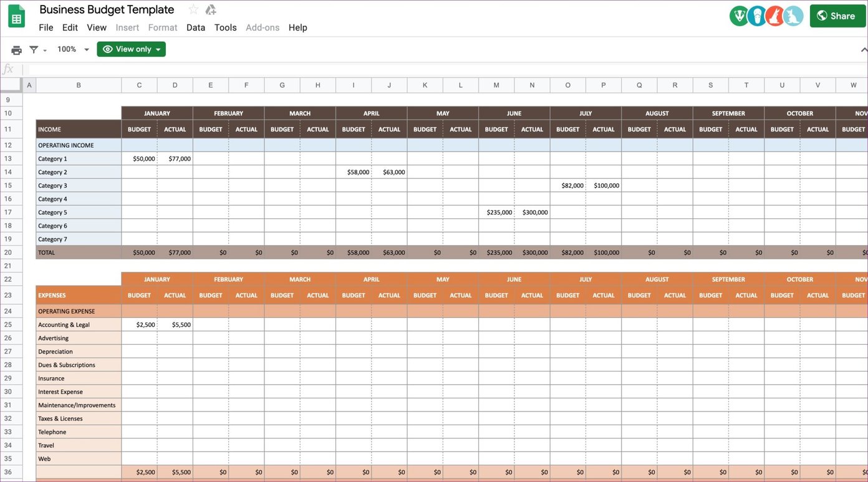This screenshot has height=482, width=868.
Task: Click the AUGUST header in expenses table
Action: tap(657, 279)
